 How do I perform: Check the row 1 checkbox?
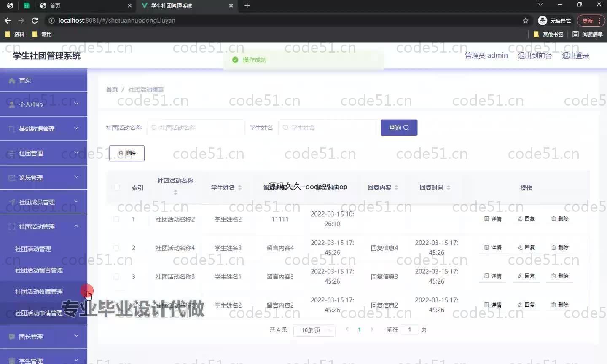point(116,219)
